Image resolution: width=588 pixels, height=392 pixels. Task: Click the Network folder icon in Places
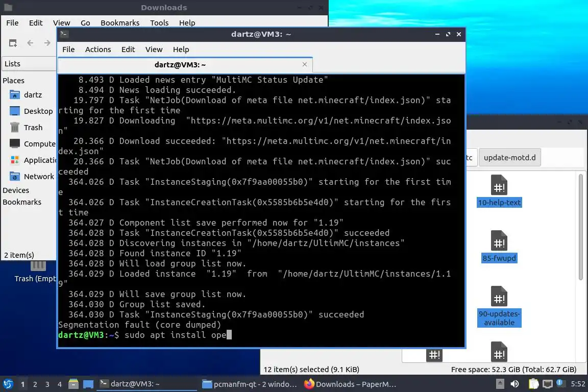(15, 176)
